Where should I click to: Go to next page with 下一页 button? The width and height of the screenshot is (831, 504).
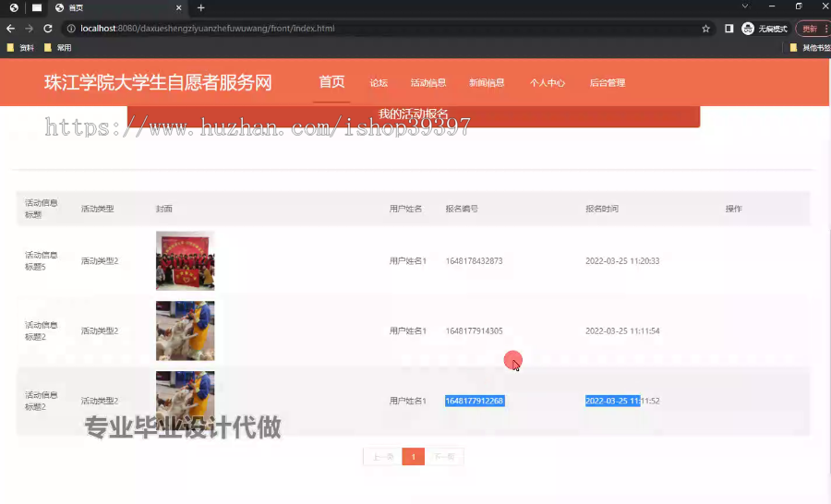(x=444, y=457)
